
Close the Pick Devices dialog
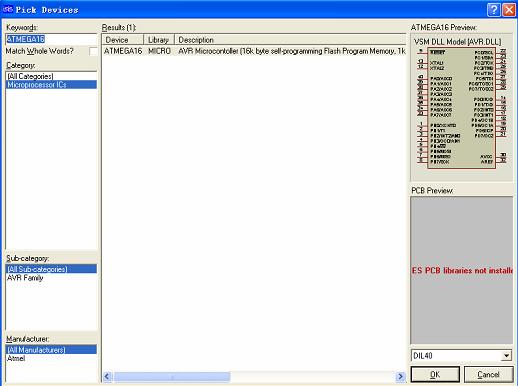tap(509, 10)
